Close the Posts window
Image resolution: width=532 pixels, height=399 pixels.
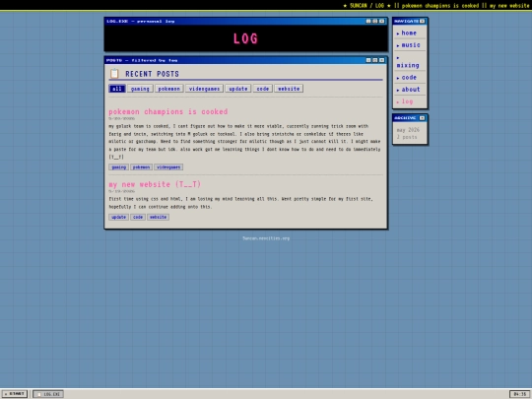(381, 60)
